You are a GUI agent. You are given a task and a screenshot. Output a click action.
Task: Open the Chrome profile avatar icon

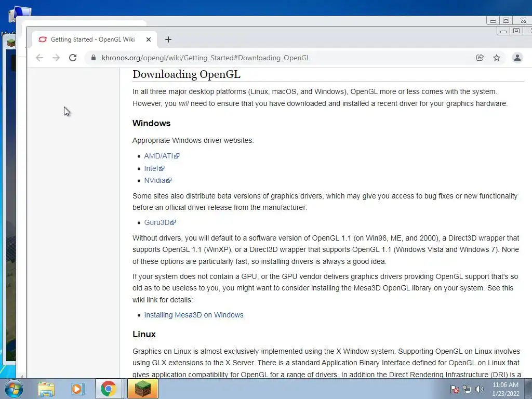[517, 58]
